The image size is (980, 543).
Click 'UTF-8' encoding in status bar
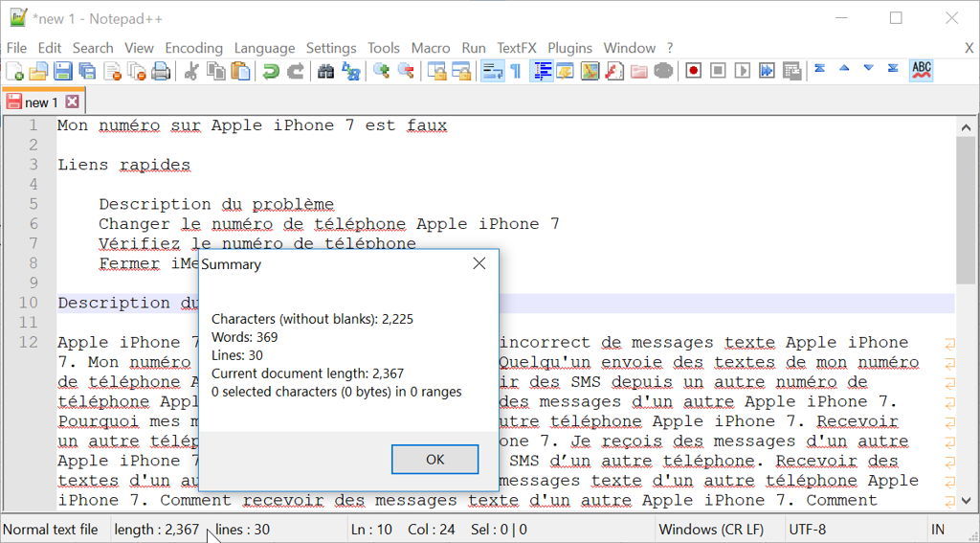coord(808,530)
